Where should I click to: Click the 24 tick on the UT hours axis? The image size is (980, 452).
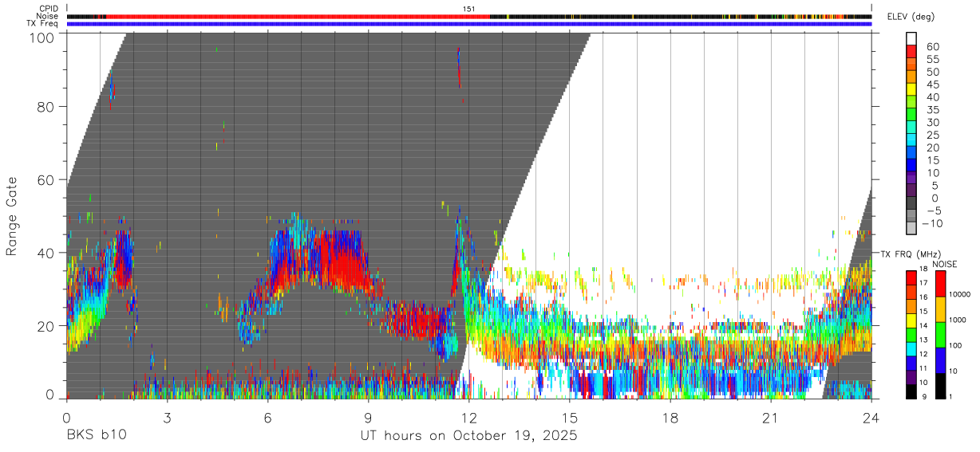coord(871,419)
